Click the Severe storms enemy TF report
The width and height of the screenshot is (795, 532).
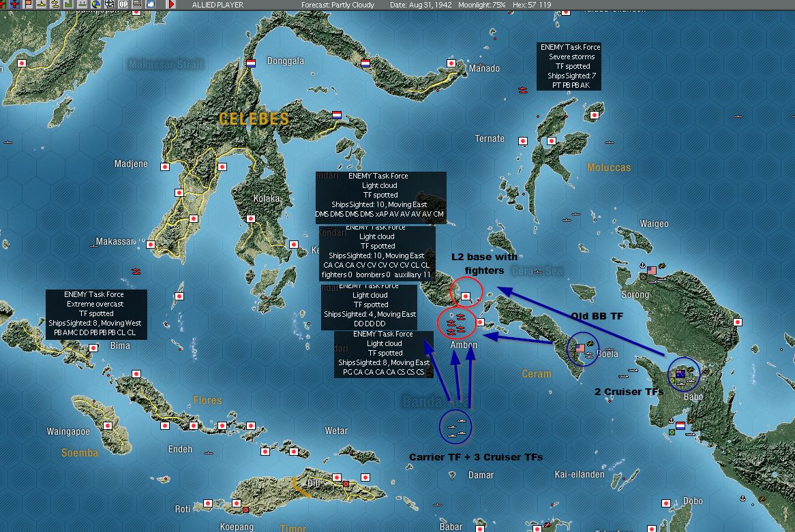coord(569,66)
